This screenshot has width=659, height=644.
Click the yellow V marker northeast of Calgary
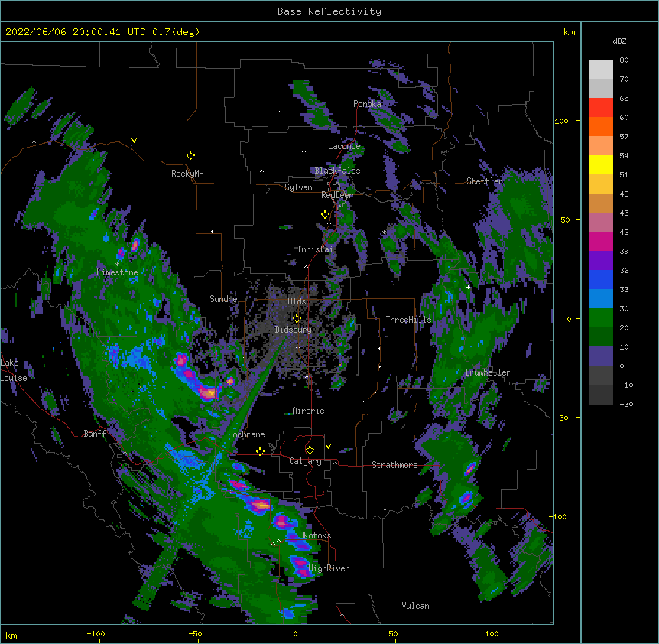(328, 447)
